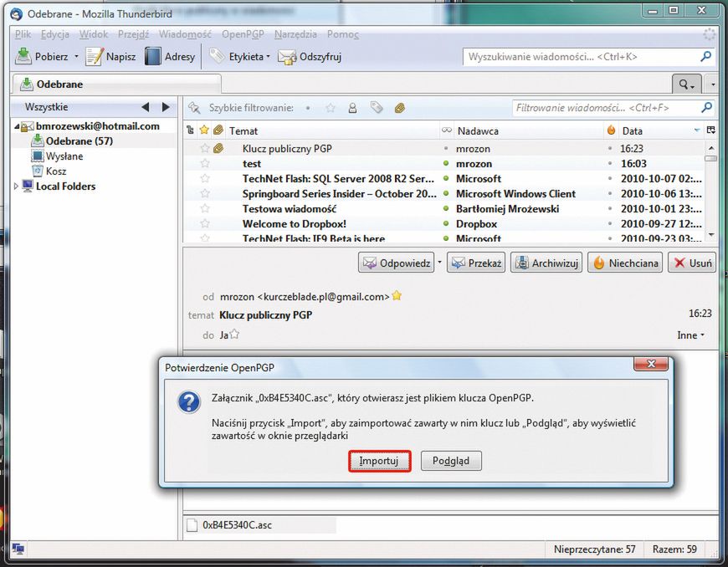Star the test message
The height and width of the screenshot is (567, 728).
[205, 163]
